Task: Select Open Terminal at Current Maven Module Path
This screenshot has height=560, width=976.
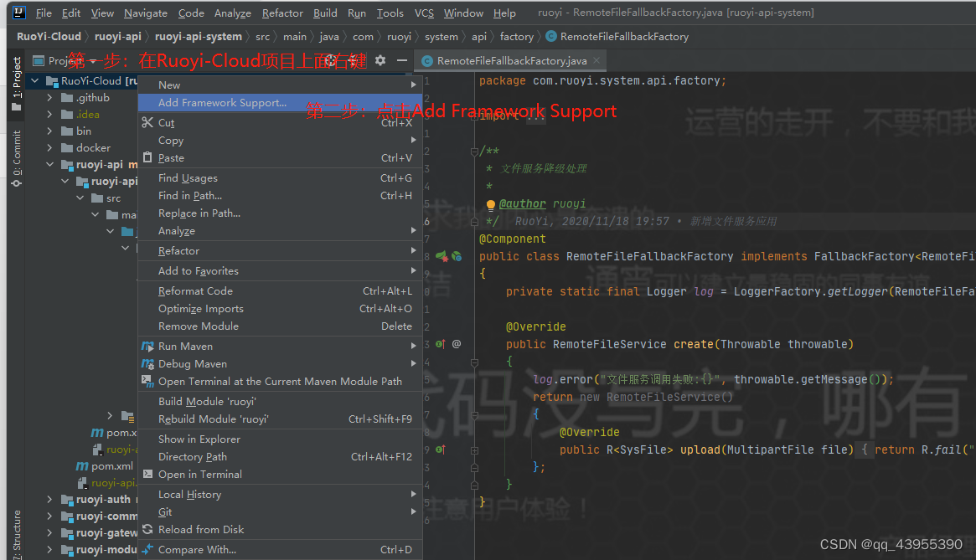Action: point(280,381)
